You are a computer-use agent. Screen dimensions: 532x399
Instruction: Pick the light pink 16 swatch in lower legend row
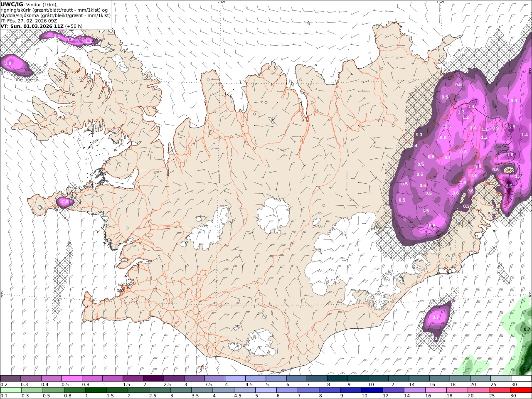[436, 390]
